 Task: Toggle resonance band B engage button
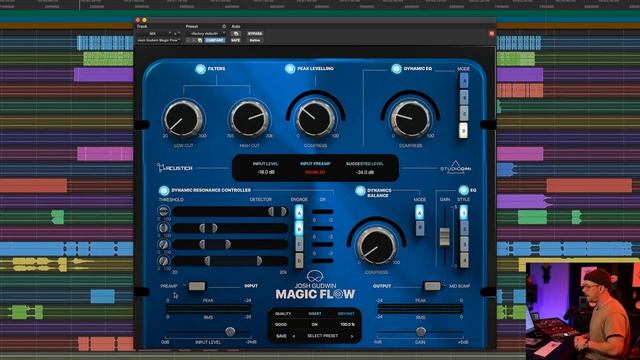pos(299,228)
